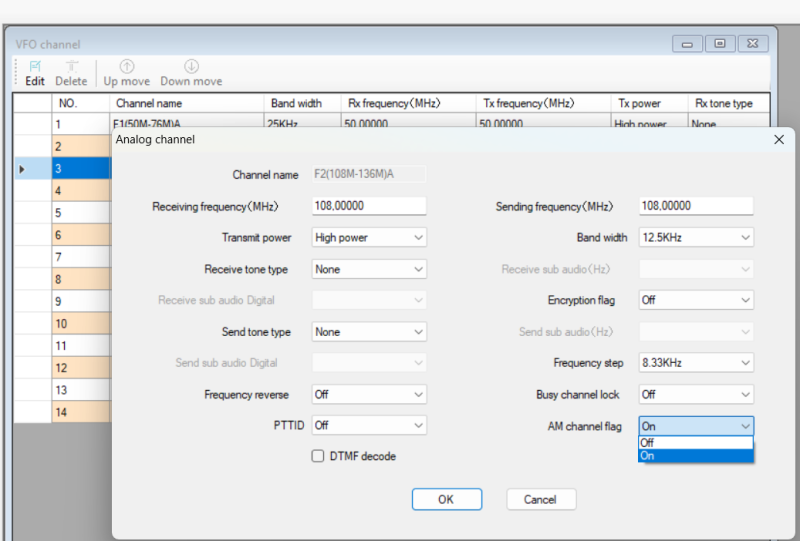800x541 pixels.
Task: Click the Receiving frequency input field
Action: pos(369,206)
